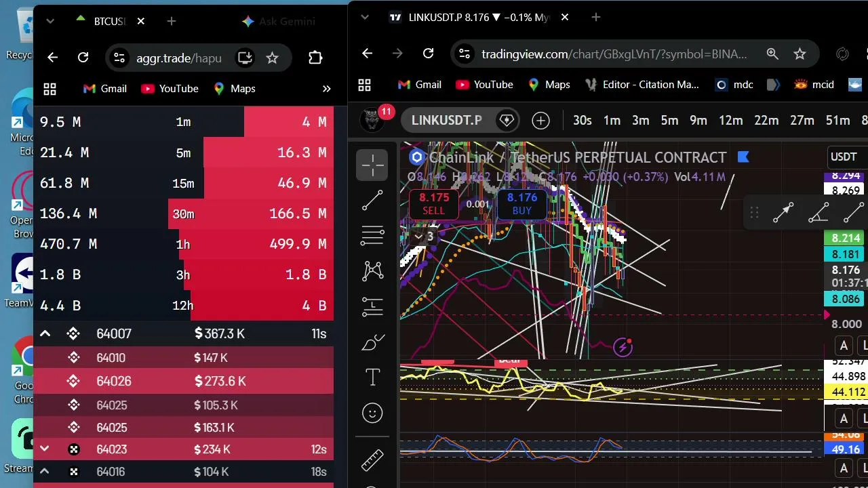This screenshot has height=488, width=868.
Task: Select the 1m chart timeframe
Action: (612, 121)
